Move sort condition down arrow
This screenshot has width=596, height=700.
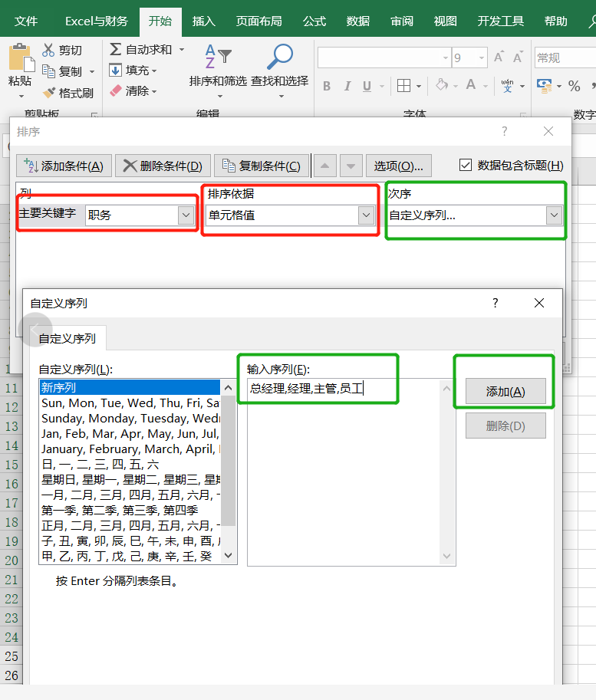click(351, 166)
